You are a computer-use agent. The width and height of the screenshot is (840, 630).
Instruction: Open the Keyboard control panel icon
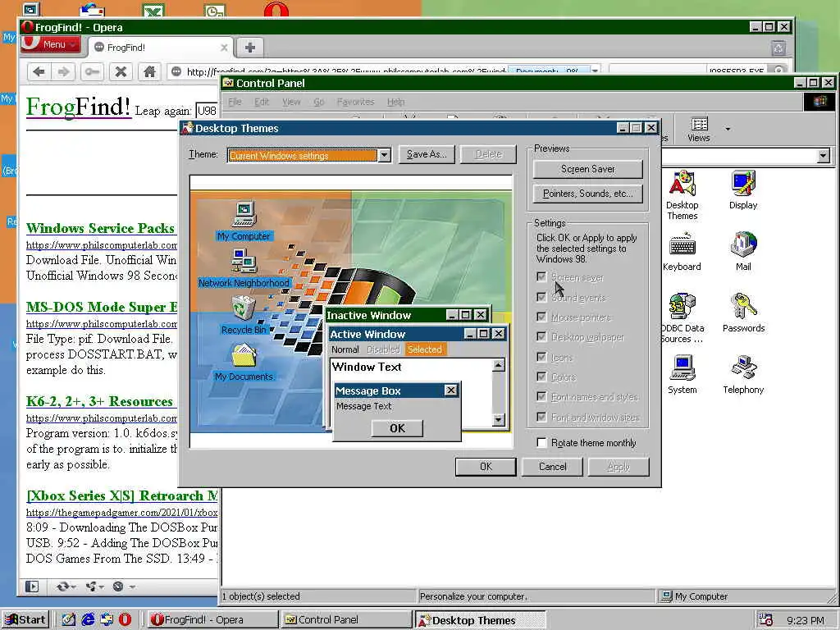click(x=682, y=251)
